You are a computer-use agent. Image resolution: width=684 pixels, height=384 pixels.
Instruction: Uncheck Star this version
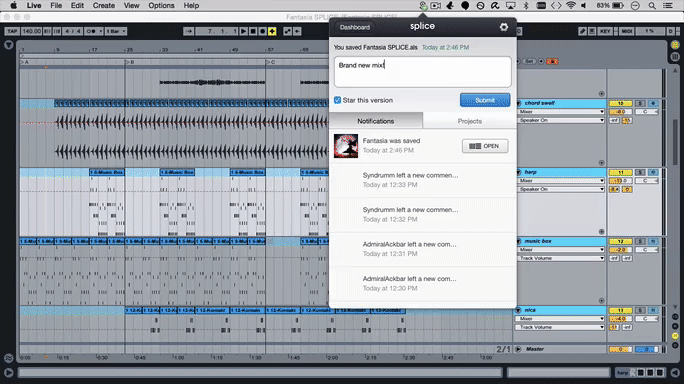click(x=337, y=100)
